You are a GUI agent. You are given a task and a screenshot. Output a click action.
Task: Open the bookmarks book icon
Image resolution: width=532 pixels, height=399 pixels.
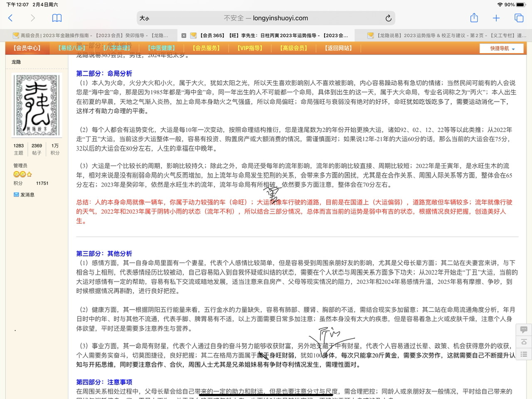[x=57, y=18]
